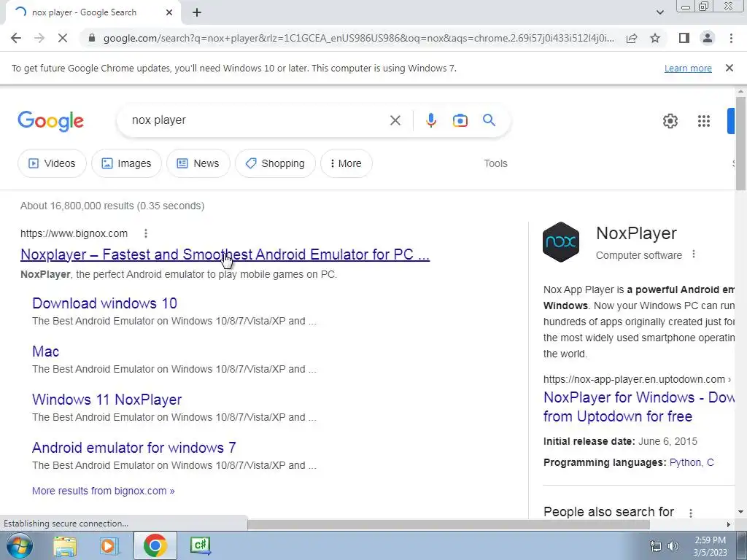The image size is (747, 560).
Task: Click the site security padlock icon
Action: click(x=92, y=38)
